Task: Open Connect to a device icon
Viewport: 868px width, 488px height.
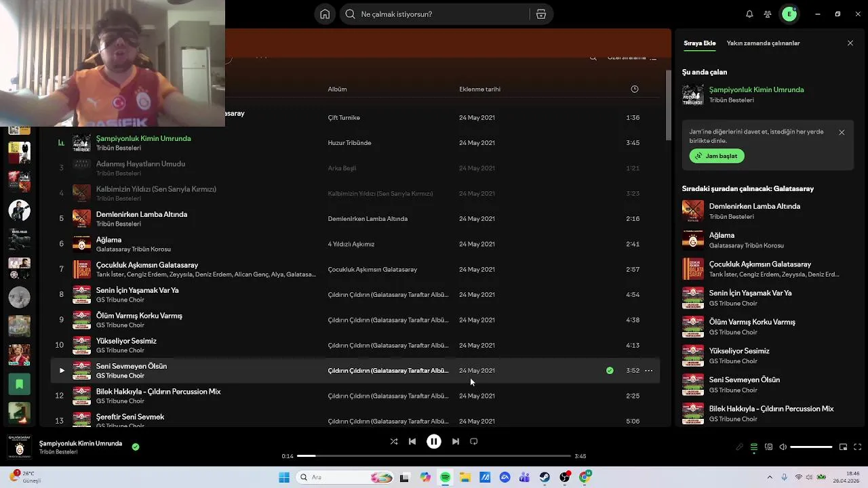Action: (x=768, y=447)
